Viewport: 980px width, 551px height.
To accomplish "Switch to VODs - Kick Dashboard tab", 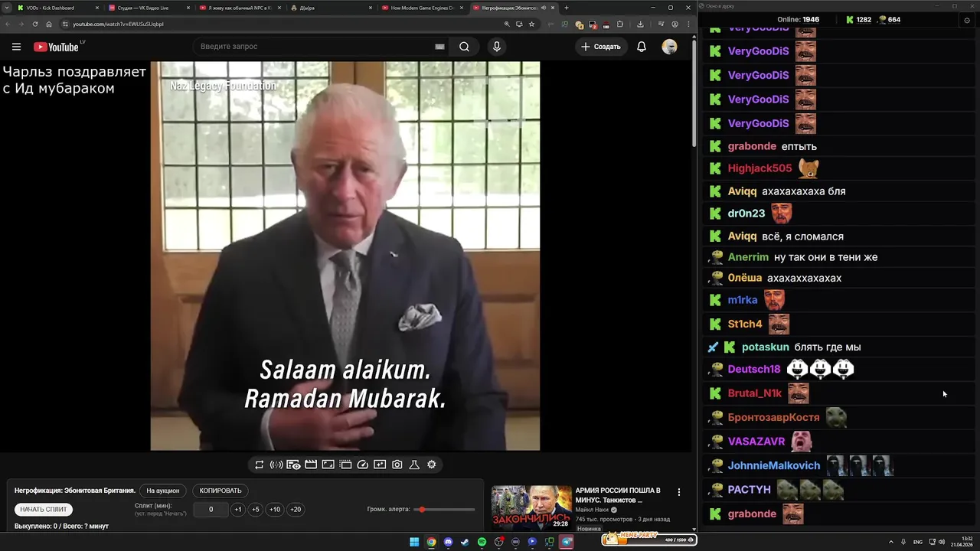I will [58, 8].
